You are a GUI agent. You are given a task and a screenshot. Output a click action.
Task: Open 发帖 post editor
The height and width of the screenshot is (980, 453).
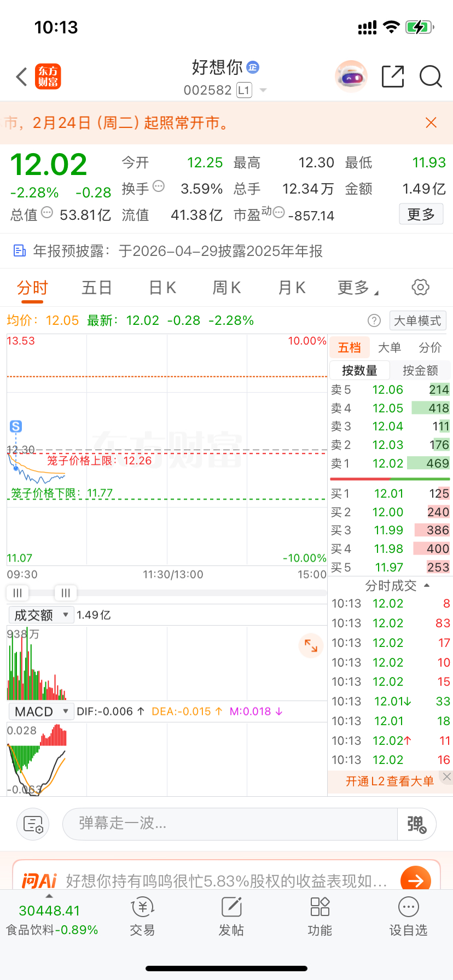coord(231,917)
